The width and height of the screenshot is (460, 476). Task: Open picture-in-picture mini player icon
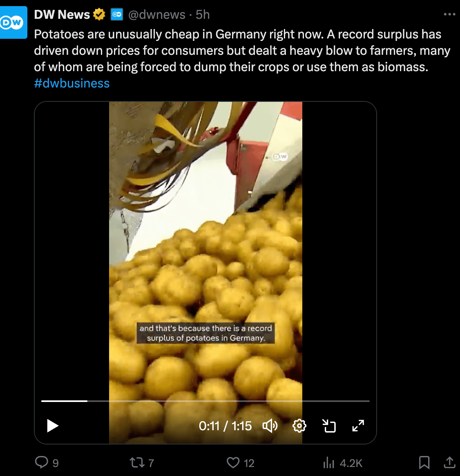point(329,426)
